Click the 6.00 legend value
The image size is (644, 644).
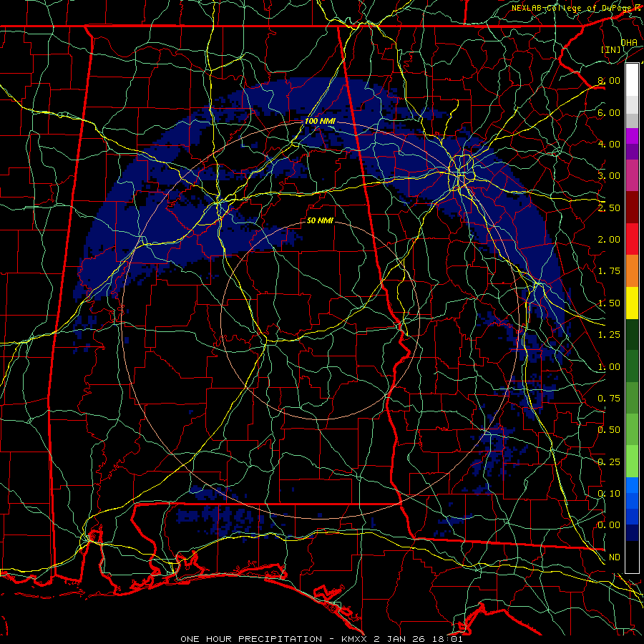click(x=609, y=112)
